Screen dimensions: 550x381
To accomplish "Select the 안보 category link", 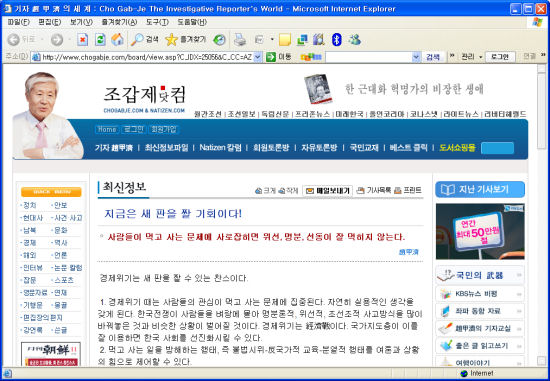I will (x=60, y=205).
